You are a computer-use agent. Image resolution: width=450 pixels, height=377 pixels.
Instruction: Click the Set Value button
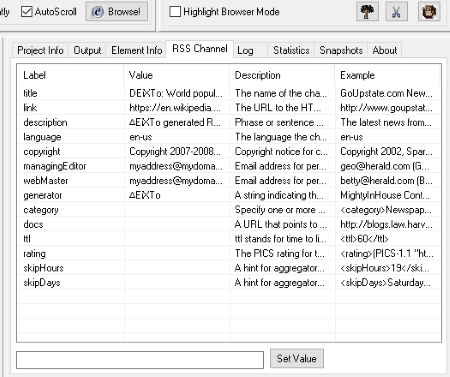(297, 358)
